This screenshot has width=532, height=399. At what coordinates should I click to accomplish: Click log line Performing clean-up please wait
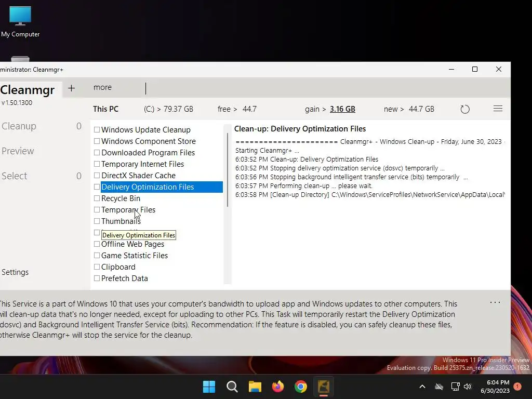pos(303,186)
